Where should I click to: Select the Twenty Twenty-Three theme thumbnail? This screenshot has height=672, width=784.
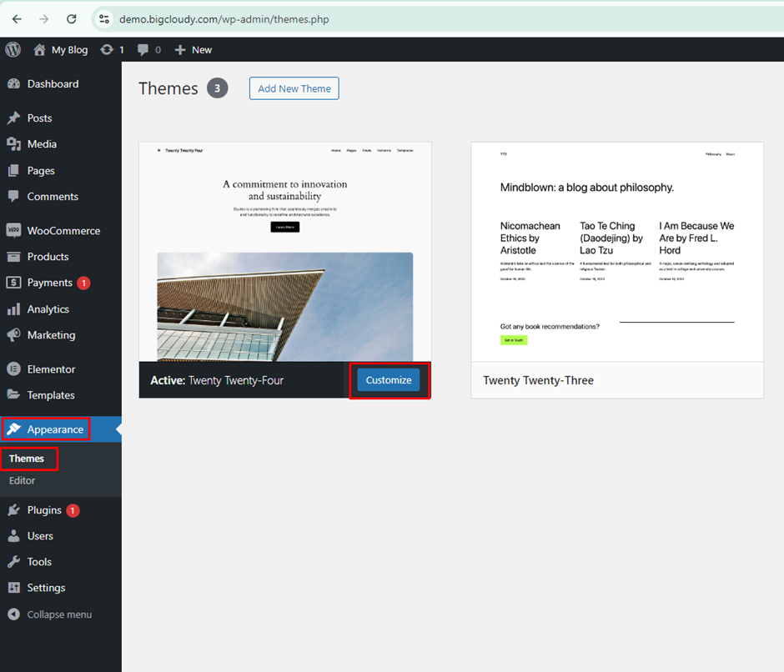617,250
